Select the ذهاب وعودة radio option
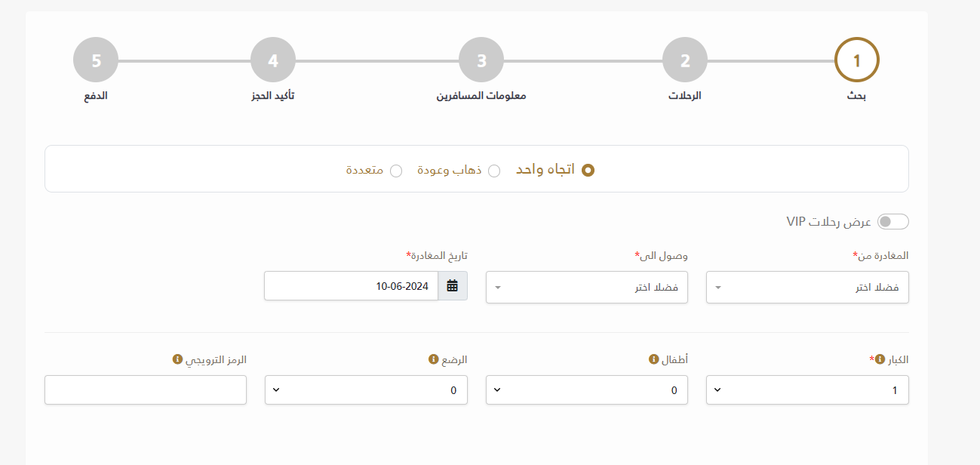Screen dimensions: 980x465 494,171
